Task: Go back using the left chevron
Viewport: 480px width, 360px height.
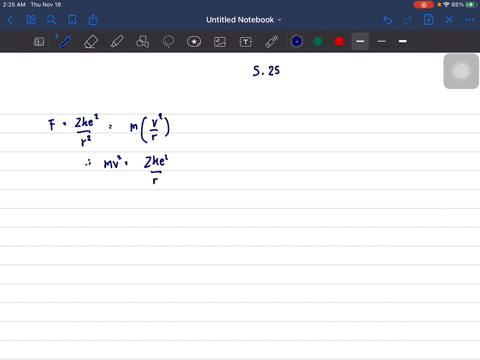Action: pyautogui.click(x=10, y=20)
